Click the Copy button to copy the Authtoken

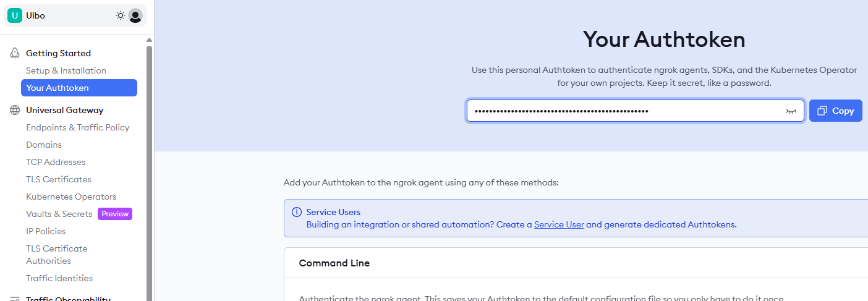(x=835, y=111)
